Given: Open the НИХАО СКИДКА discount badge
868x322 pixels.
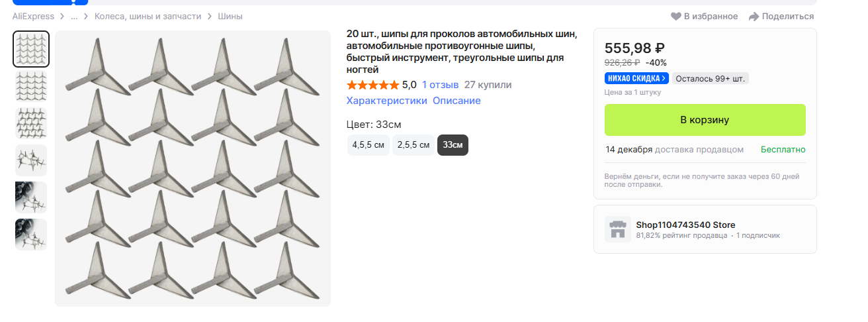Looking at the screenshot, I should (636, 79).
